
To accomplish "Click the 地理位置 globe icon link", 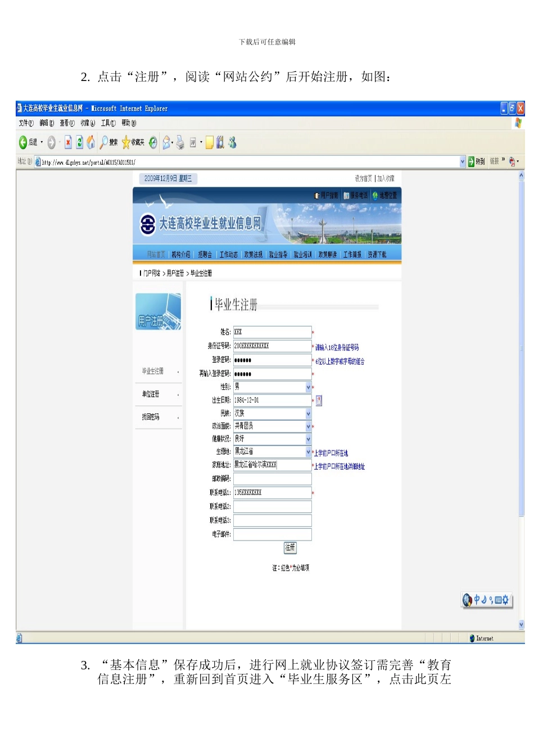I will pyautogui.click(x=384, y=195).
